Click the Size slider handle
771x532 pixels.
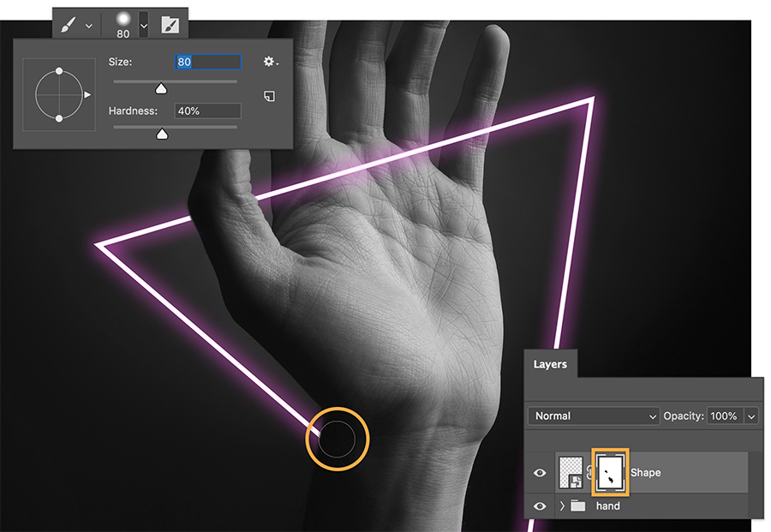161,89
